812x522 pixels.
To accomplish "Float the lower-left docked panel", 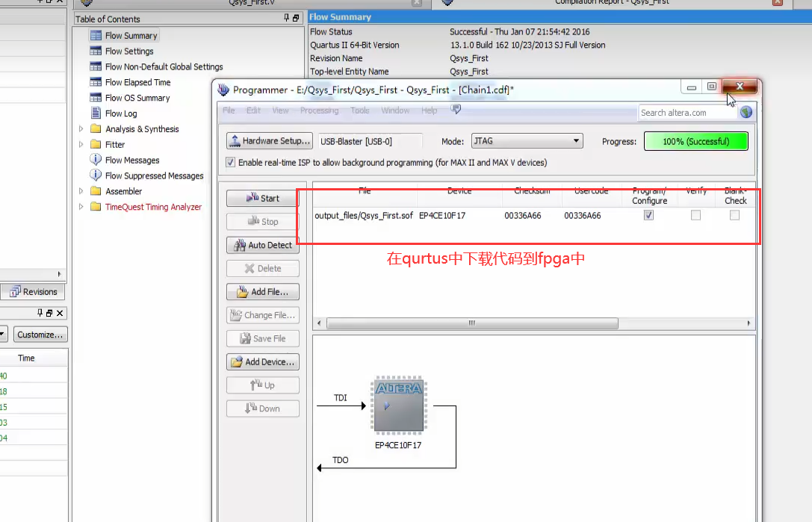I will 49,313.
